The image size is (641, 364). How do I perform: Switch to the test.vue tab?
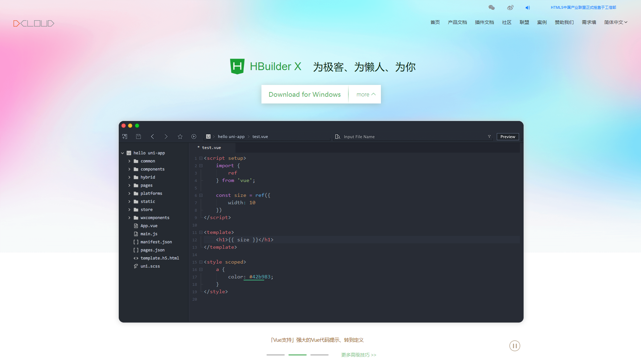tap(211, 147)
